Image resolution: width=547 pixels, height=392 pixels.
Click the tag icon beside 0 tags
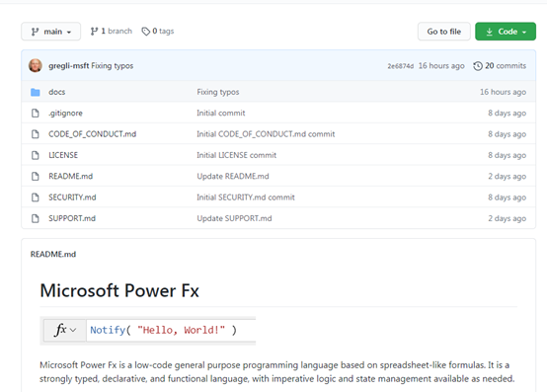146,32
